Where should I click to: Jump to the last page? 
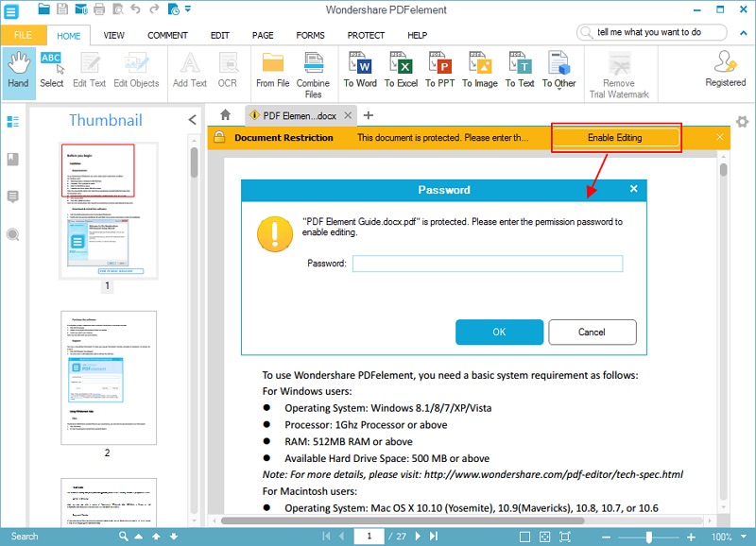(434, 536)
